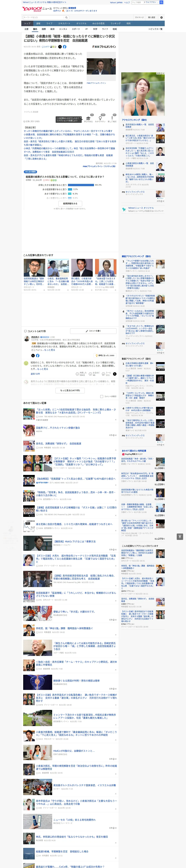Open the オリジナル navigation tab
The height and width of the screenshot is (868, 186).
pos(81,24)
